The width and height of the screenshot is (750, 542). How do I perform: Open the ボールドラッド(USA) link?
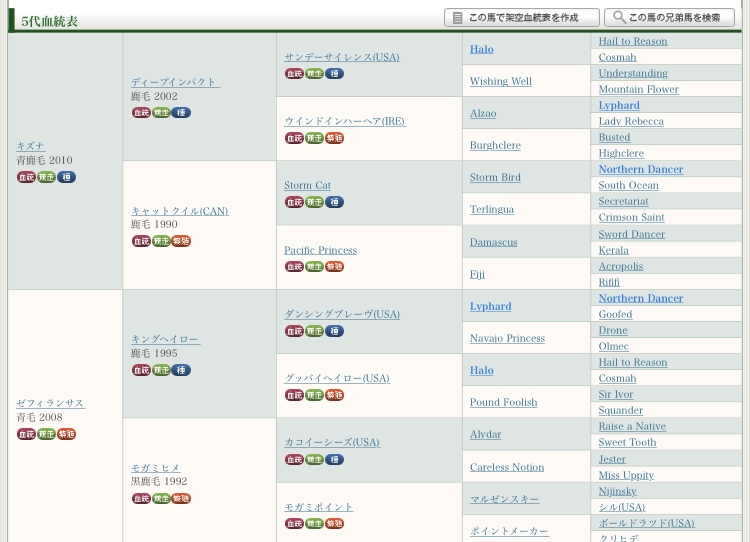click(x=647, y=523)
